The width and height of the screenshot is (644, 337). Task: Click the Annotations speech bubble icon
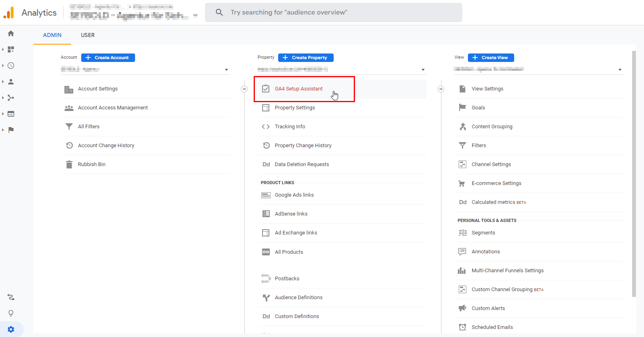pyautogui.click(x=462, y=252)
